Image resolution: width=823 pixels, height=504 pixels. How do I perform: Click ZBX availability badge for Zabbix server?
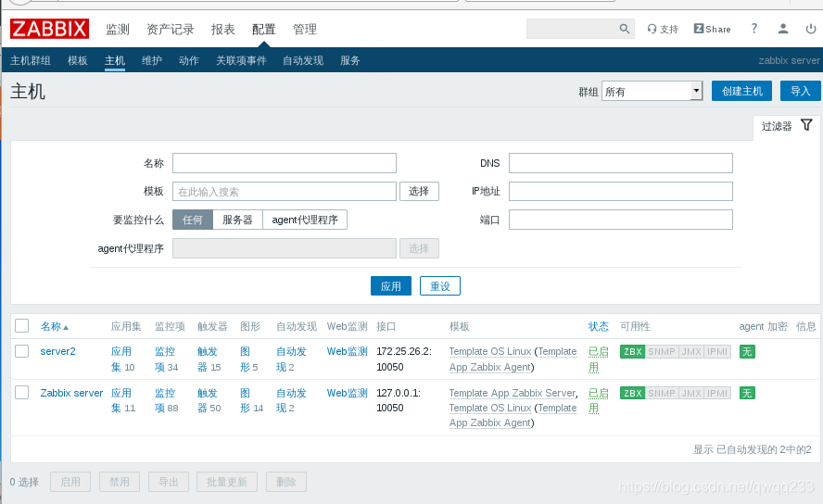click(x=632, y=393)
